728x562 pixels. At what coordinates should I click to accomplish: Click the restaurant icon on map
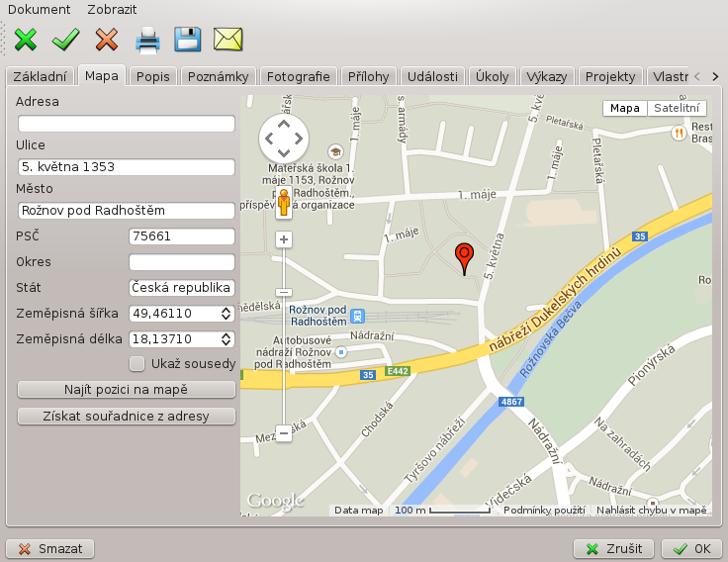[679, 134]
